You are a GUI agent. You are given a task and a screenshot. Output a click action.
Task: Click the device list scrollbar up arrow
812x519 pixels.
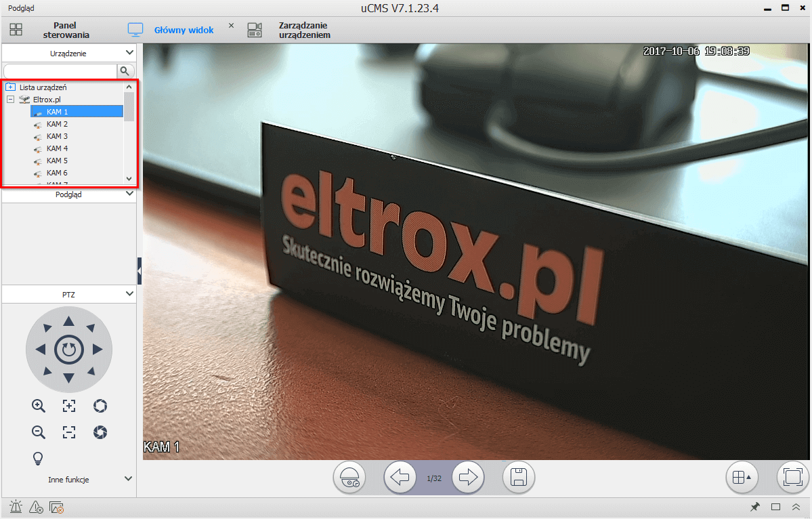click(x=129, y=87)
